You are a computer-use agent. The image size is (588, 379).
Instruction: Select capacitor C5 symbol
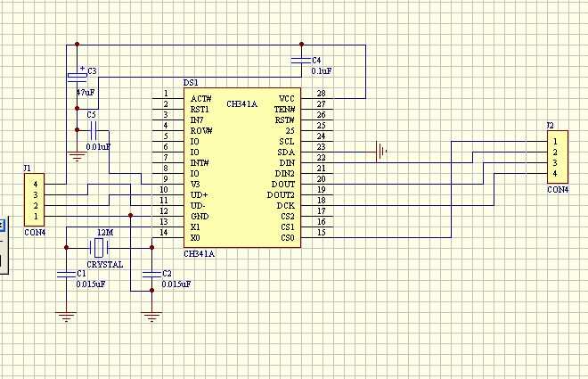pyautogui.click(x=93, y=130)
